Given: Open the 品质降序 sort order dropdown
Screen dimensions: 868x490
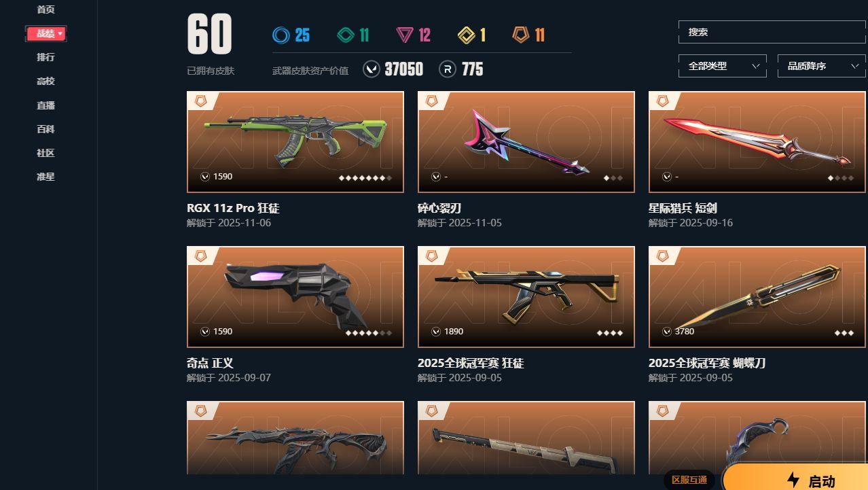Looking at the screenshot, I should [822, 66].
